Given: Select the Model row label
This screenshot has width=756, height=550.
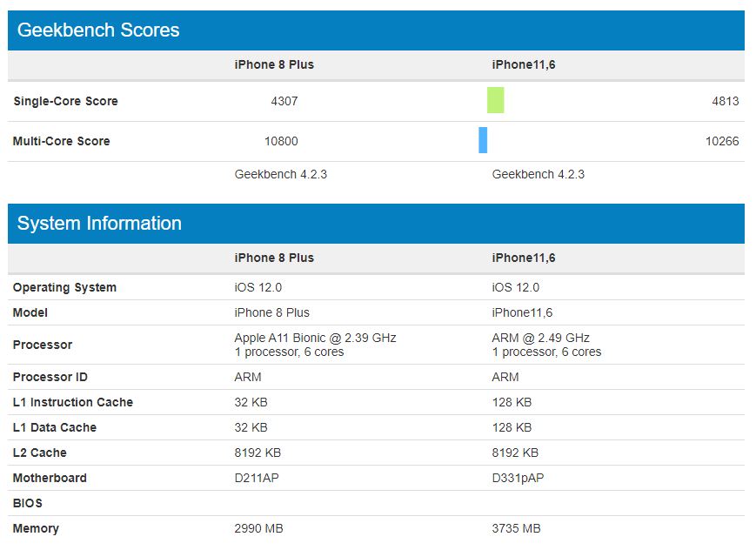Looking at the screenshot, I should click(x=30, y=312).
